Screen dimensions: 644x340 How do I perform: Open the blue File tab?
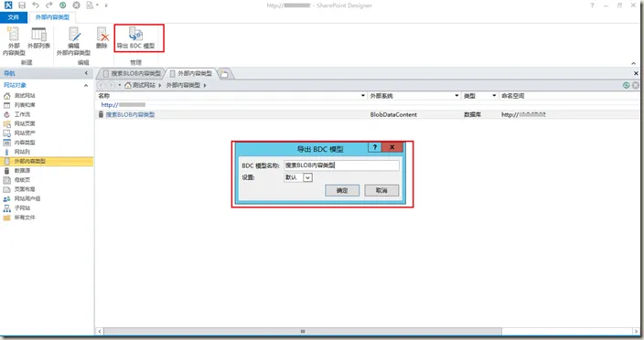click(x=14, y=17)
